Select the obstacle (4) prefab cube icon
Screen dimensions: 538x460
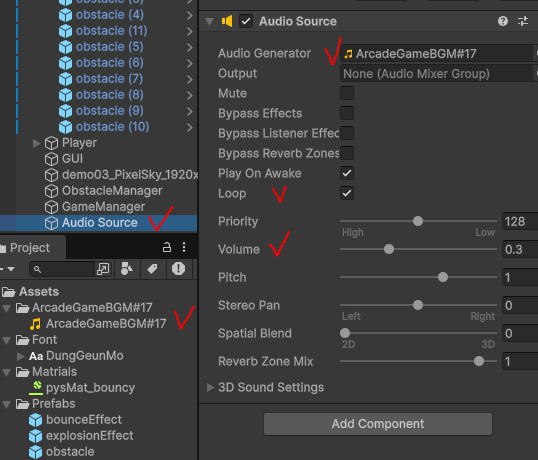66,15
